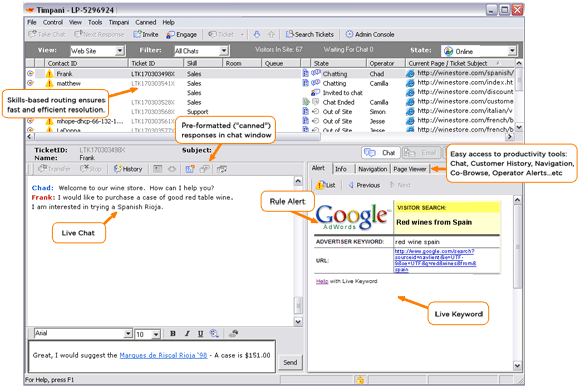
Task: Click warning icon beside Frank
Action: (x=49, y=74)
